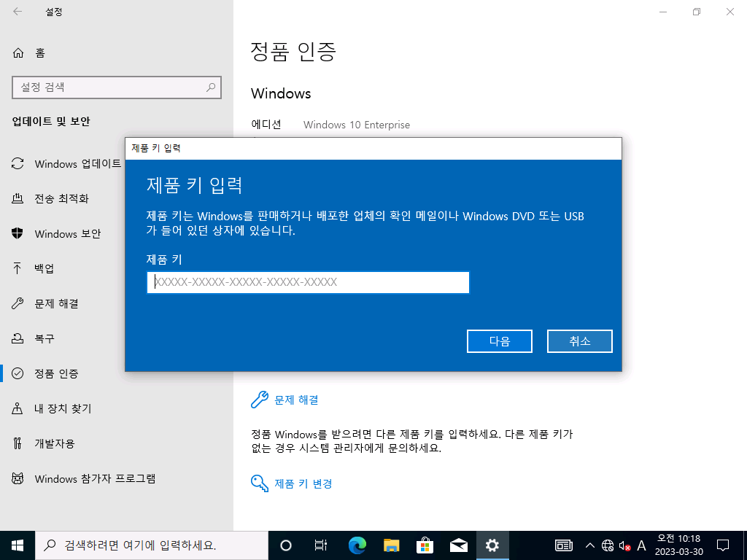Click the blue key icon by 제품 키 변경
This screenshot has width=747, height=560.
pyautogui.click(x=260, y=483)
